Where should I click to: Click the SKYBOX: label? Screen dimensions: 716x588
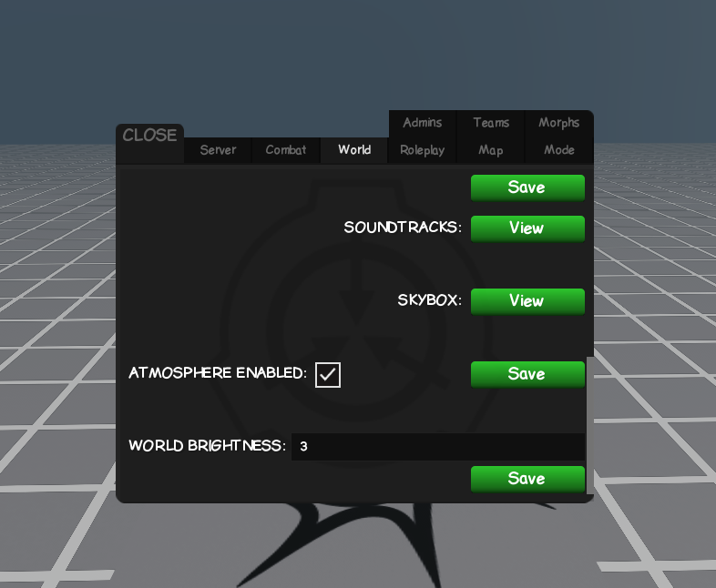429,300
